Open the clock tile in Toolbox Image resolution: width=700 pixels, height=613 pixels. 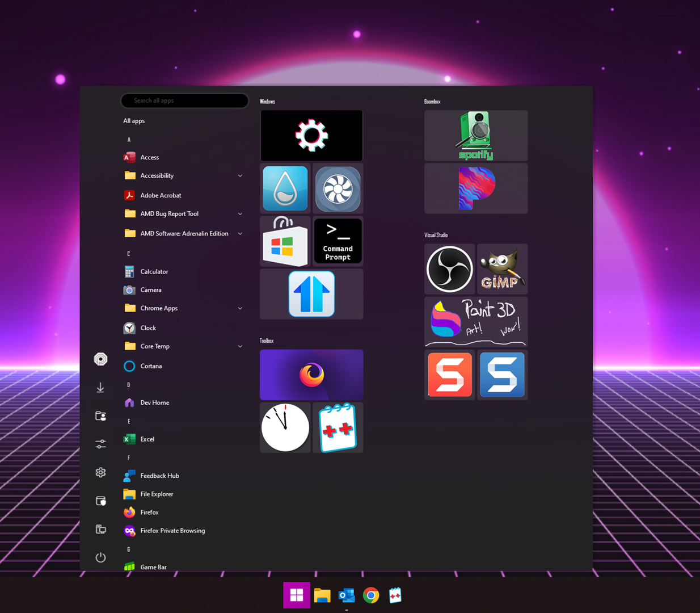285,427
